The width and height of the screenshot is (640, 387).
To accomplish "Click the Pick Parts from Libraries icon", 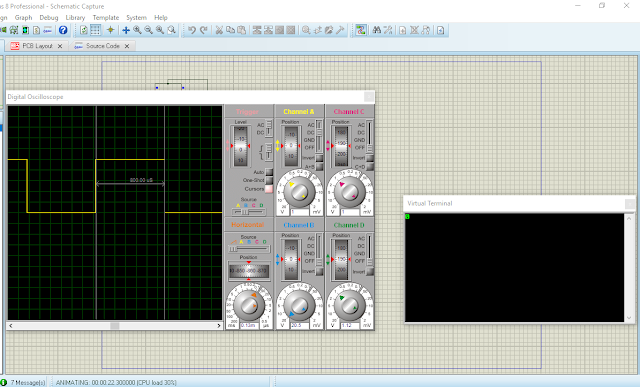I will [x=306, y=30].
